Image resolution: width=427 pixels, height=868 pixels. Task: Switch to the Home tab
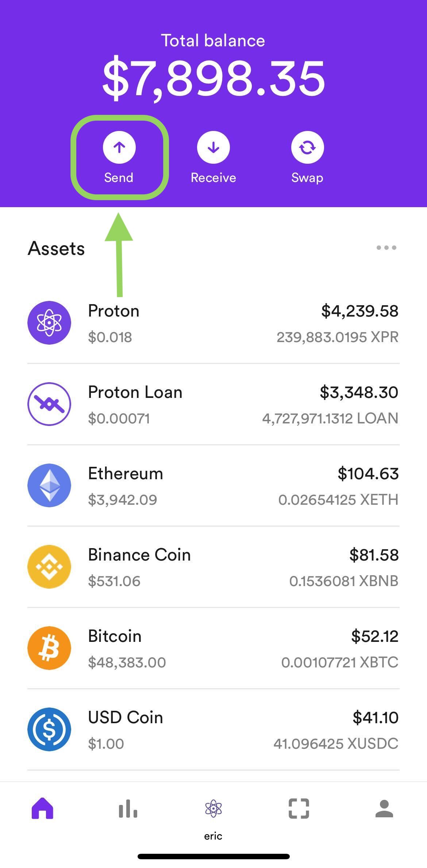[42, 808]
